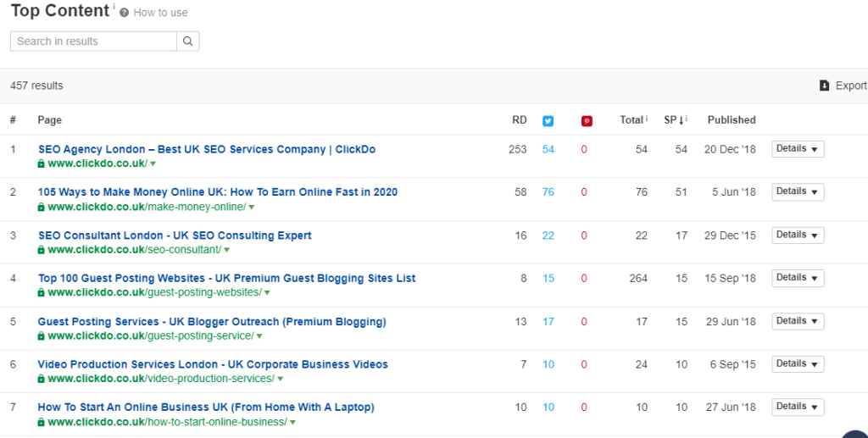The height and width of the screenshot is (438, 868).
Task: Sort by the Pinterest column icon
Action: 587,121
